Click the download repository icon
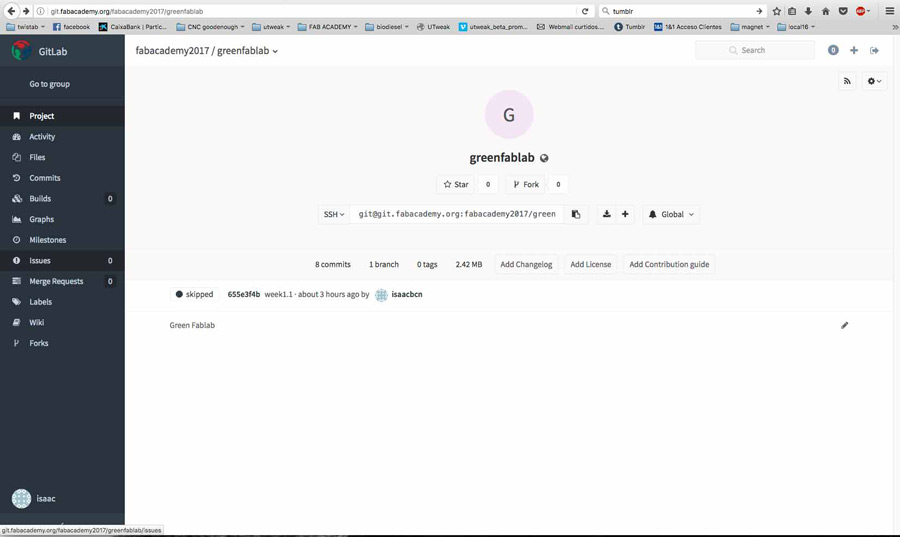This screenshot has height=537, width=900. click(x=606, y=214)
